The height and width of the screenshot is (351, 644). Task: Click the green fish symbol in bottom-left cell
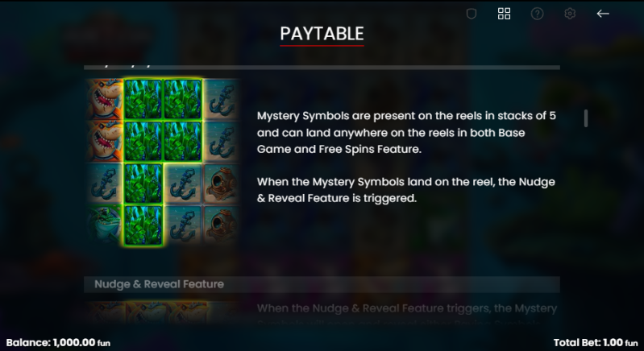point(105,225)
